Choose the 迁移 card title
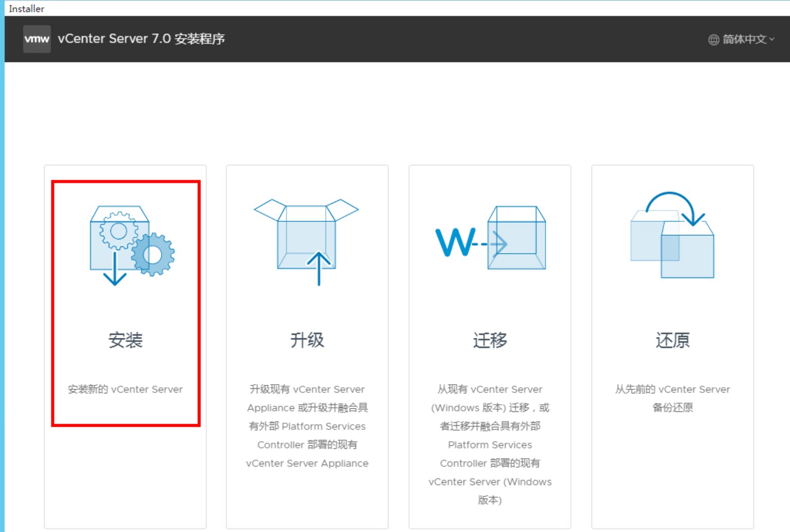790x532 pixels. 490,340
